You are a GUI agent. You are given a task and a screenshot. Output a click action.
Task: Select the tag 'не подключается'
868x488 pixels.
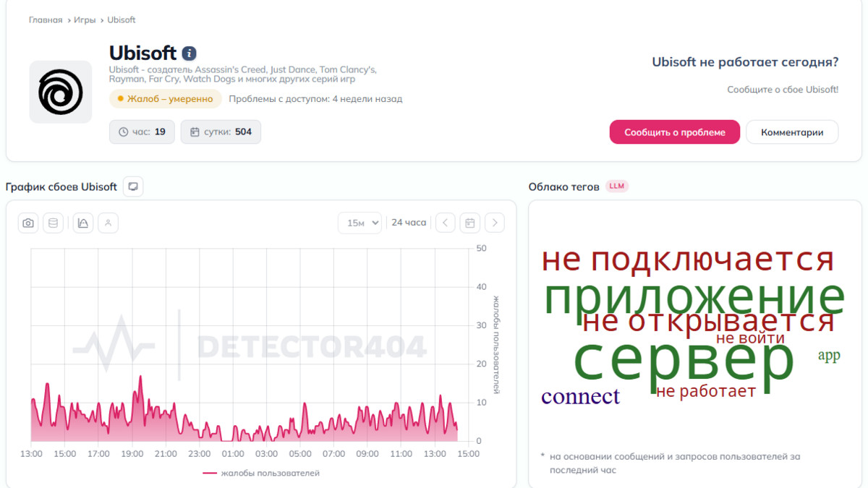click(x=688, y=259)
